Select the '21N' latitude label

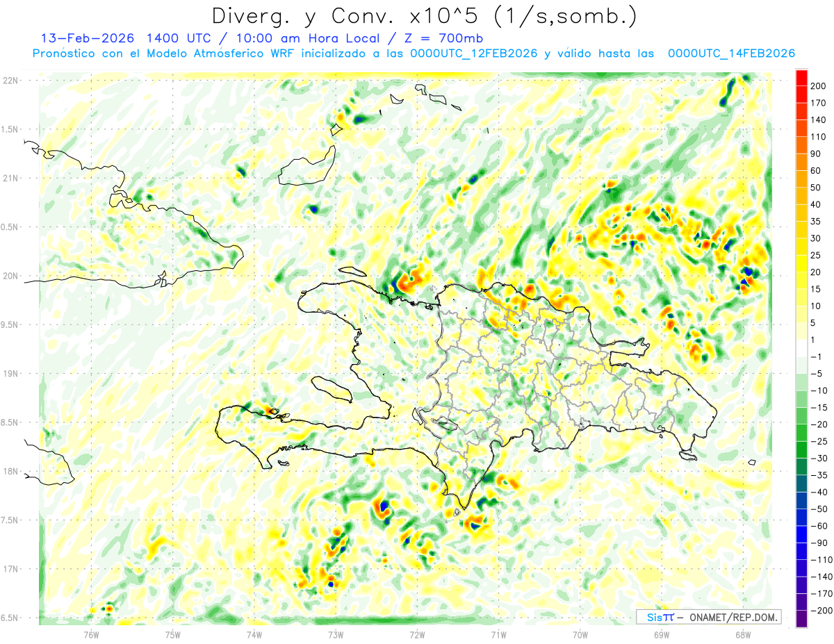pyautogui.click(x=10, y=178)
